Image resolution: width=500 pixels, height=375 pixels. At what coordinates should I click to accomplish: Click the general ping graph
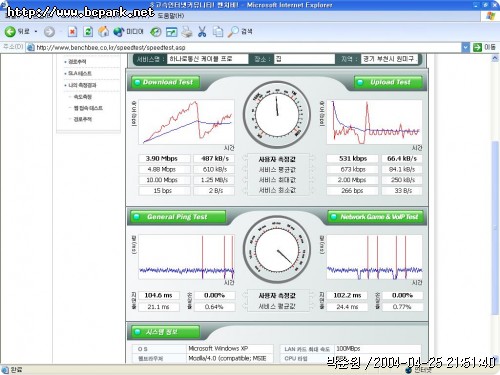click(x=186, y=257)
